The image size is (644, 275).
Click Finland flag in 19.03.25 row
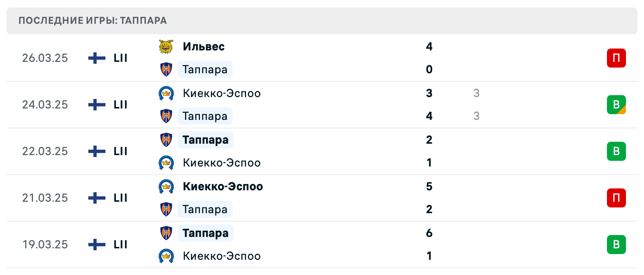(x=97, y=245)
